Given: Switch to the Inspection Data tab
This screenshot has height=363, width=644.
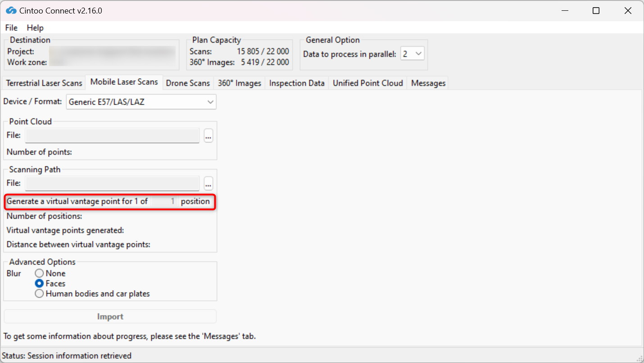Looking at the screenshot, I should coord(297,83).
